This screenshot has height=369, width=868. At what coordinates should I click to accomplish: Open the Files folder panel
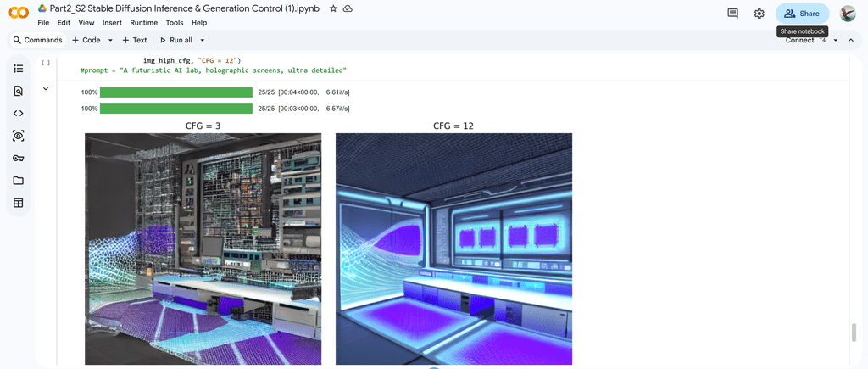point(18,181)
